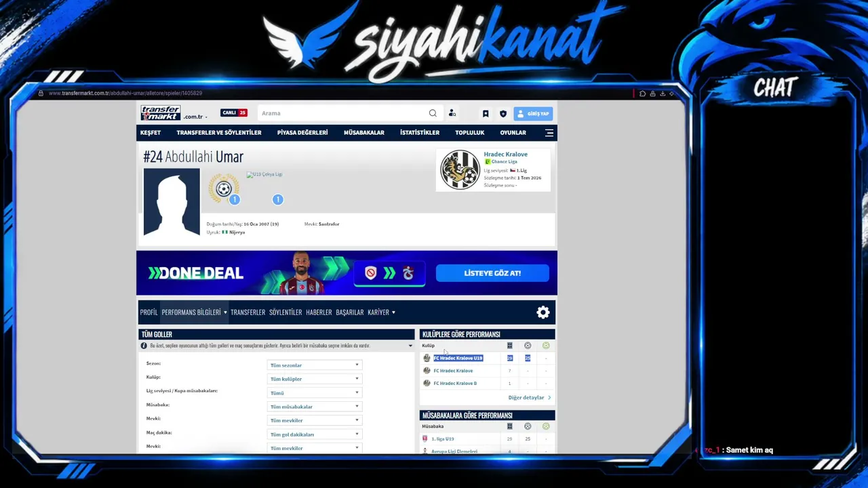Image resolution: width=868 pixels, height=488 pixels.
Task: Open the Sezon 'Tüm sezonlar' dropdown
Action: tap(314, 365)
